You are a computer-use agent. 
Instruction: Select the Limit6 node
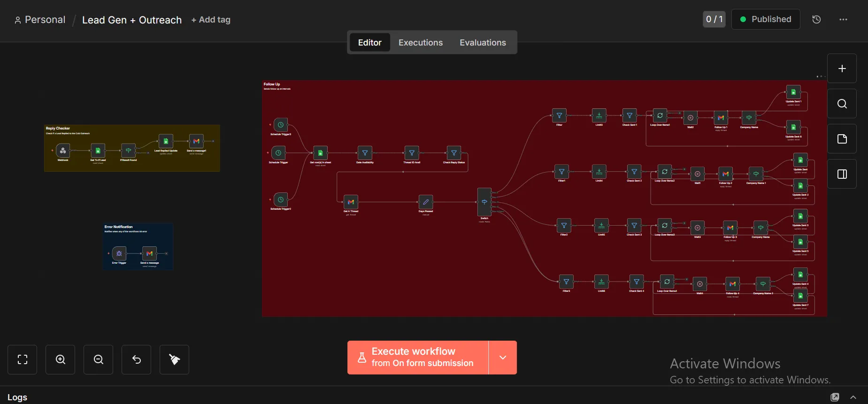pyautogui.click(x=601, y=282)
